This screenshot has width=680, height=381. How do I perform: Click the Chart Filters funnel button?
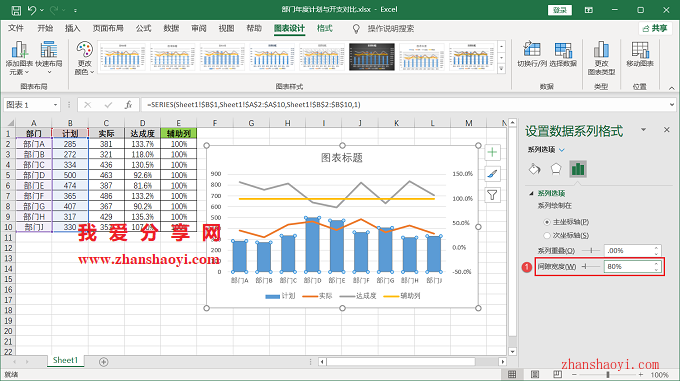point(492,195)
